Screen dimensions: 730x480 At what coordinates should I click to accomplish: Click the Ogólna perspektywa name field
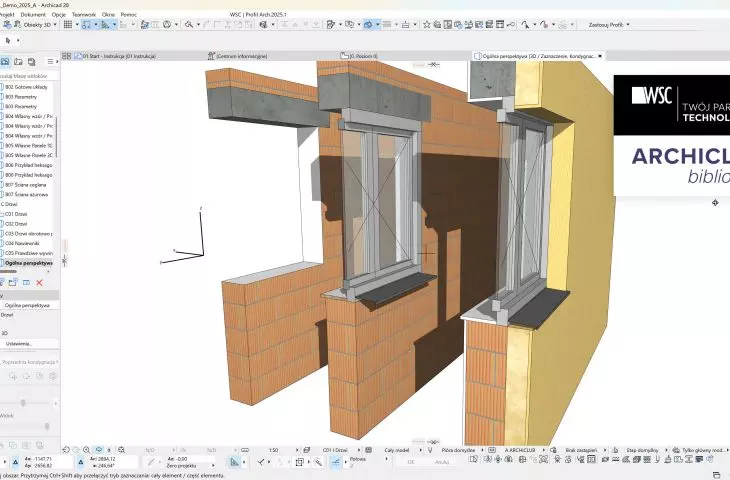point(30,305)
